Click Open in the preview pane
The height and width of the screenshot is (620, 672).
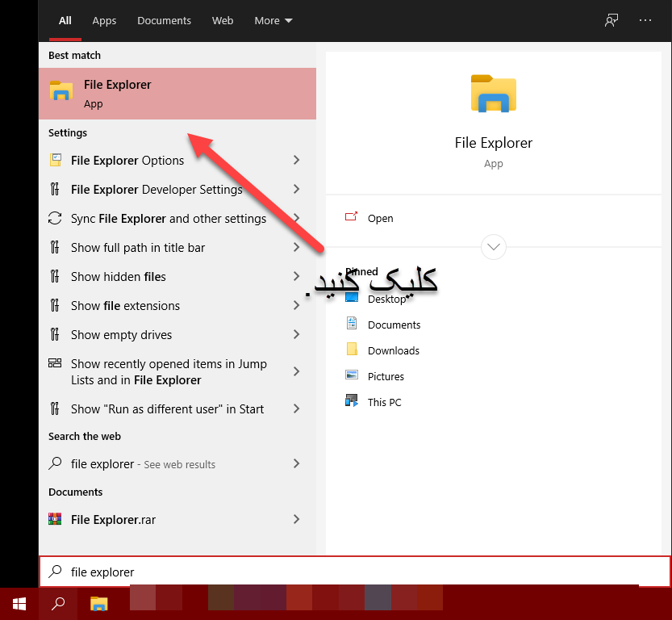[380, 218]
